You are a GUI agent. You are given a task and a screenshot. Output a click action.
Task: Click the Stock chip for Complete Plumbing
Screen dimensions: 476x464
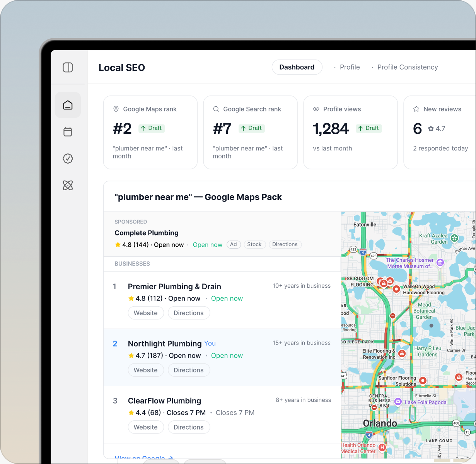click(x=254, y=244)
